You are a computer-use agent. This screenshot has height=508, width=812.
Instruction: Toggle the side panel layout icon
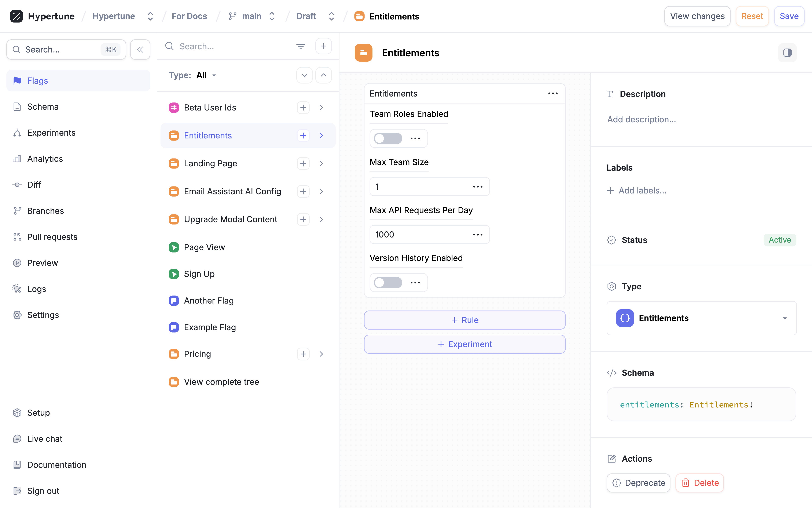pos(787,53)
